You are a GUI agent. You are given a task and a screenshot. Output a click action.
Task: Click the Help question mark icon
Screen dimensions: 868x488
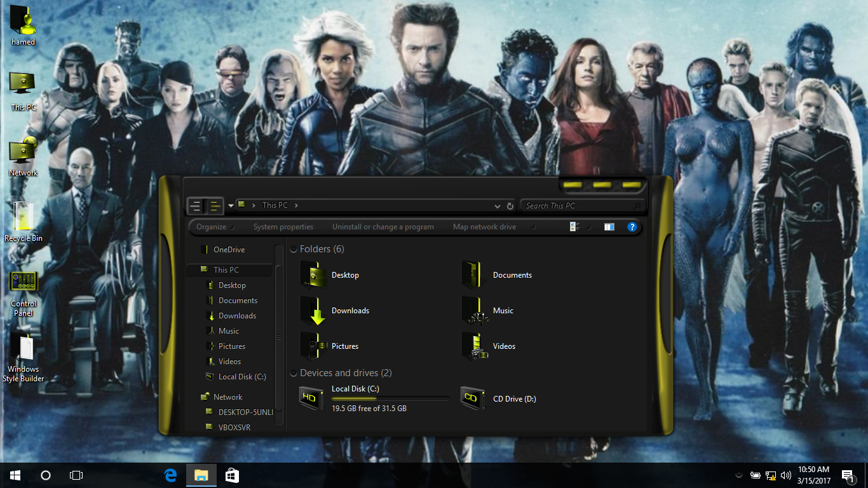[x=632, y=227]
